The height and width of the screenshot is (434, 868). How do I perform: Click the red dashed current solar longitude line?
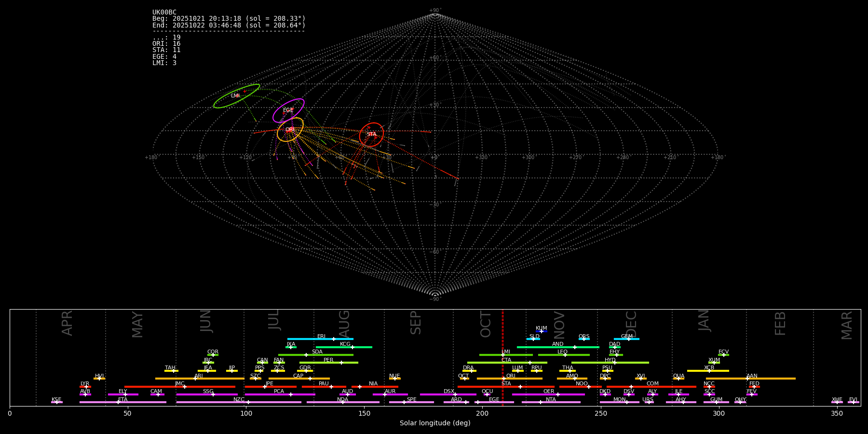point(502,357)
